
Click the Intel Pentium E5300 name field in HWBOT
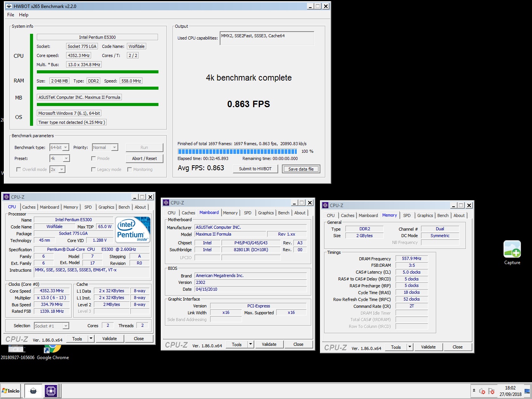97,37
